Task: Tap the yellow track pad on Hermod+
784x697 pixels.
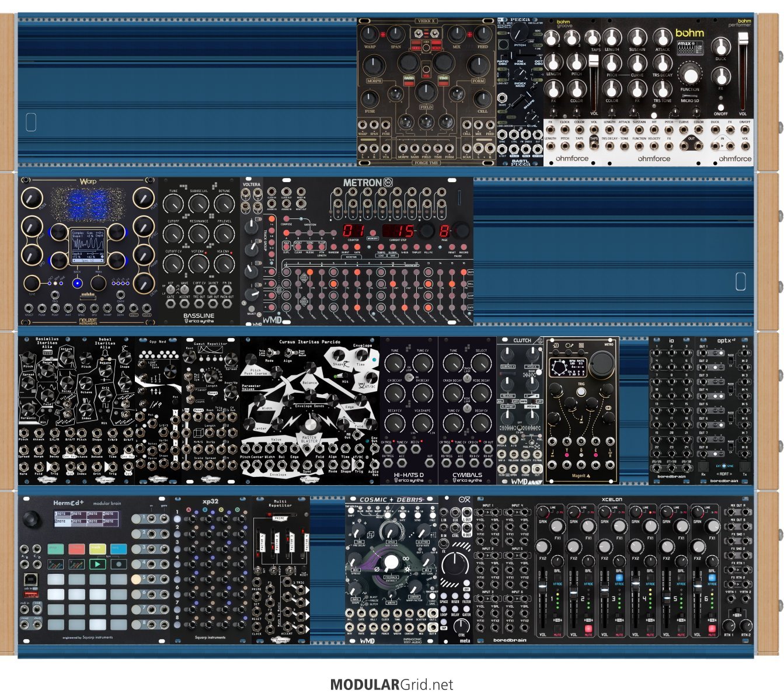Action: click(97, 549)
